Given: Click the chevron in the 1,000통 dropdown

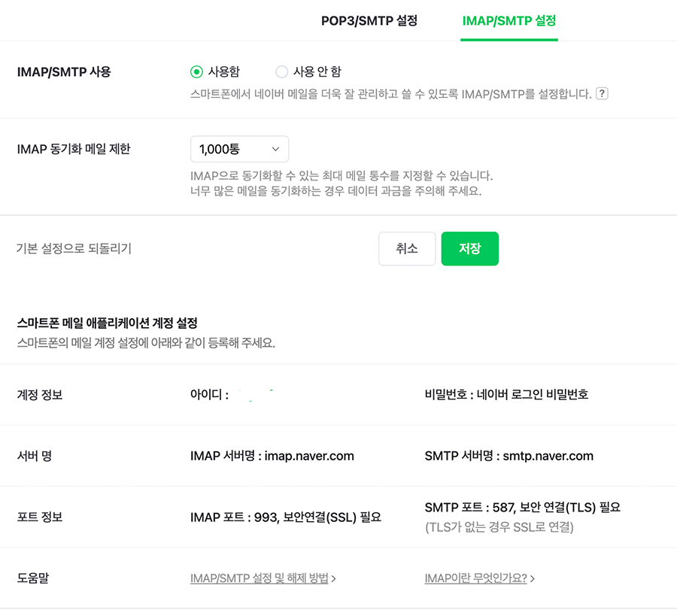Looking at the screenshot, I should [275, 150].
